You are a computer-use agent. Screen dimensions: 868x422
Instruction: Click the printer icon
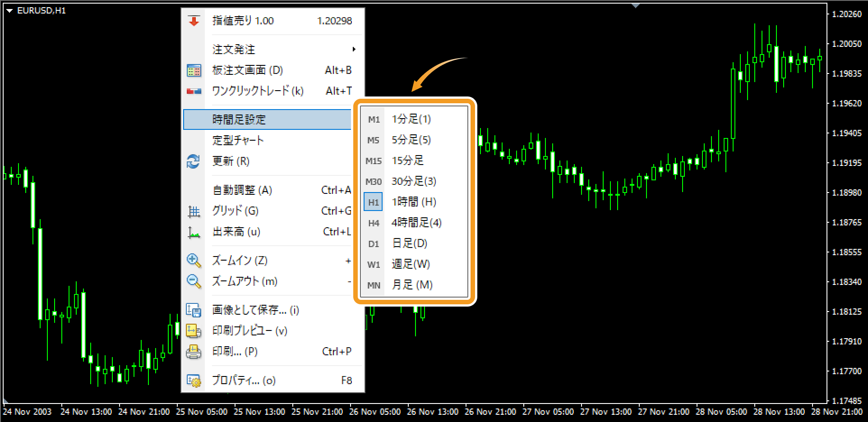[194, 352]
